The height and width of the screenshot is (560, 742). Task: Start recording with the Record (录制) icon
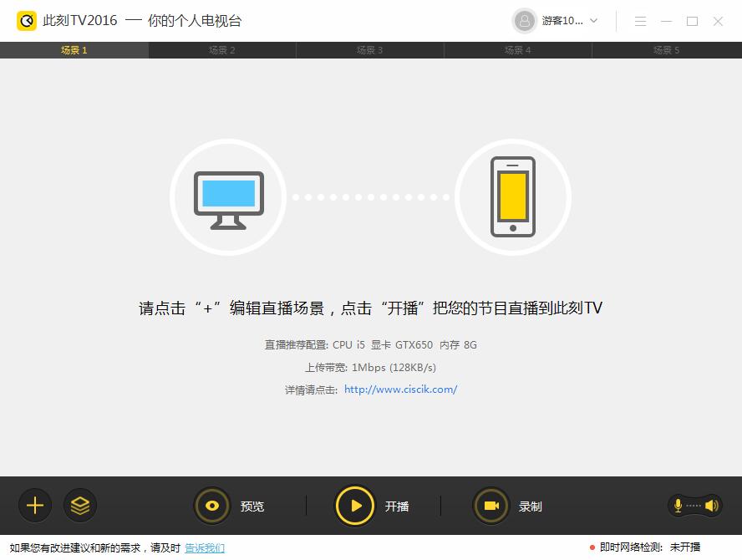click(492, 506)
